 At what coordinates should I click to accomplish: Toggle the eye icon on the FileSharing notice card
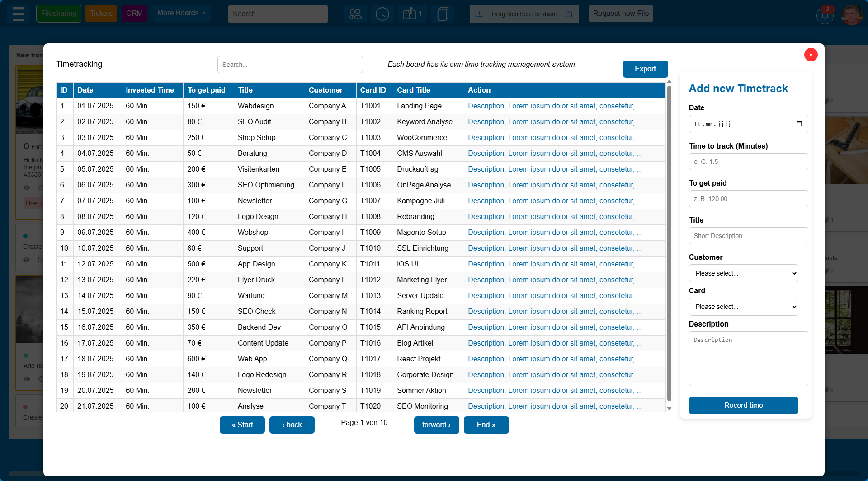(26, 187)
